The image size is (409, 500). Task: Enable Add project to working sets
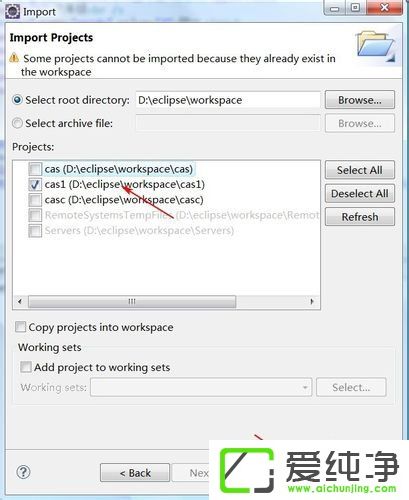click(x=26, y=367)
